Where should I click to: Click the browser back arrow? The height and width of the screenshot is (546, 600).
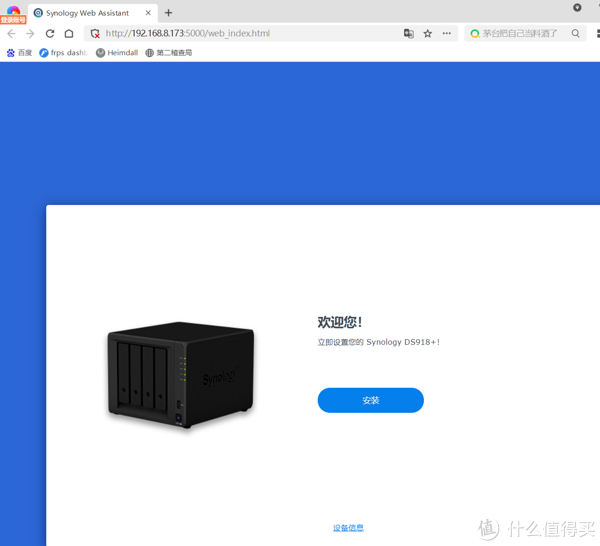pos(11,34)
